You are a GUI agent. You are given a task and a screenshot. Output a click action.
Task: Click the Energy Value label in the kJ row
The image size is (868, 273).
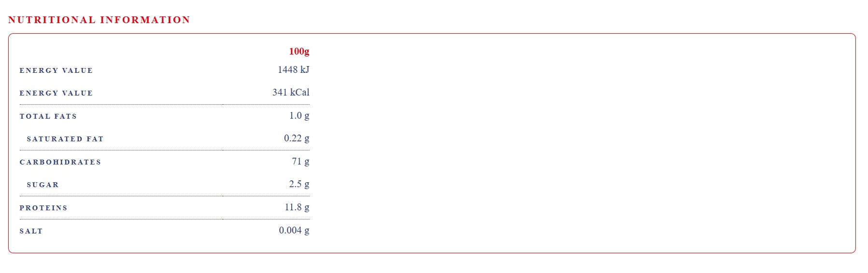pos(56,70)
